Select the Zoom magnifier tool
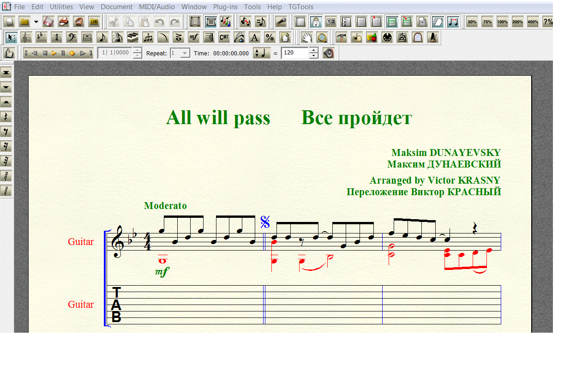 pyautogui.click(x=322, y=37)
